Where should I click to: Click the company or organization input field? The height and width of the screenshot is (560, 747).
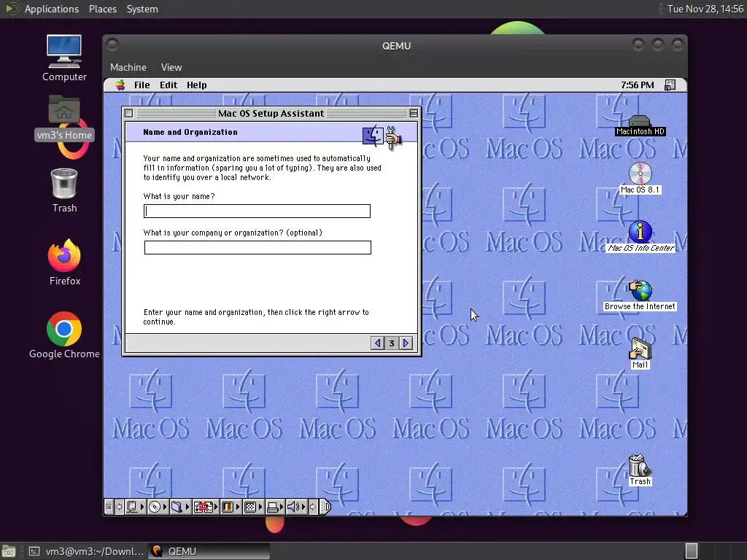(x=258, y=247)
